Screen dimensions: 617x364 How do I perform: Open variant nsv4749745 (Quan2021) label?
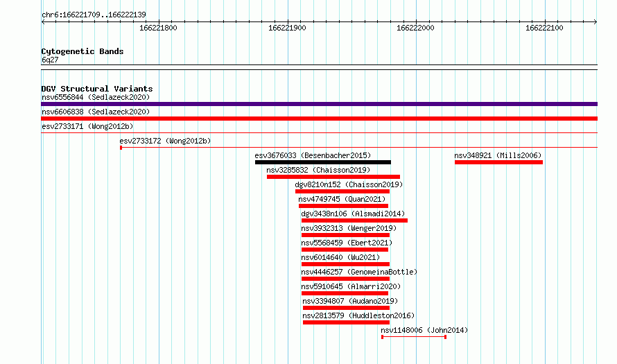click(342, 199)
